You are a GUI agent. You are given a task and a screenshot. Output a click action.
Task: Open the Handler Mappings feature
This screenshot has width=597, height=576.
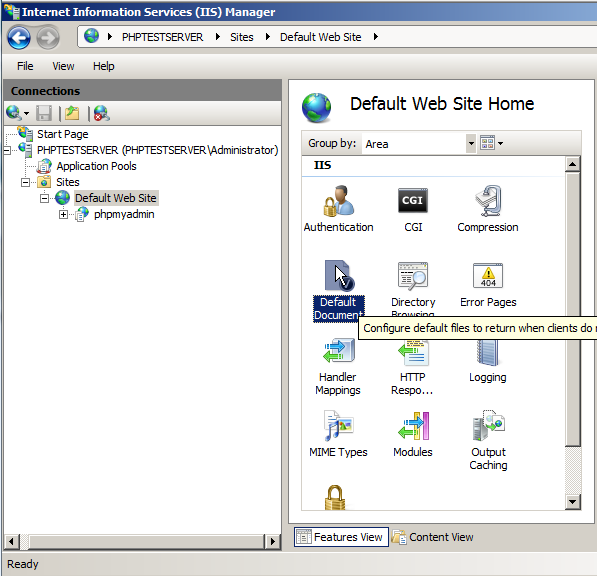(338, 367)
